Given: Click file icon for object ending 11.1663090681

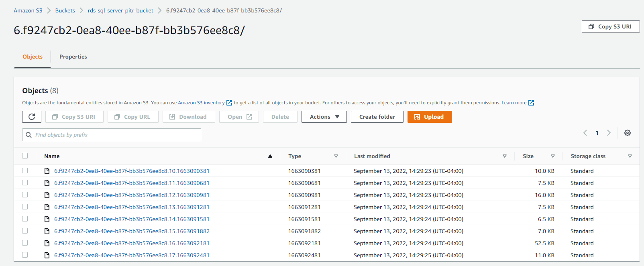Looking at the screenshot, I should pyautogui.click(x=47, y=183).
